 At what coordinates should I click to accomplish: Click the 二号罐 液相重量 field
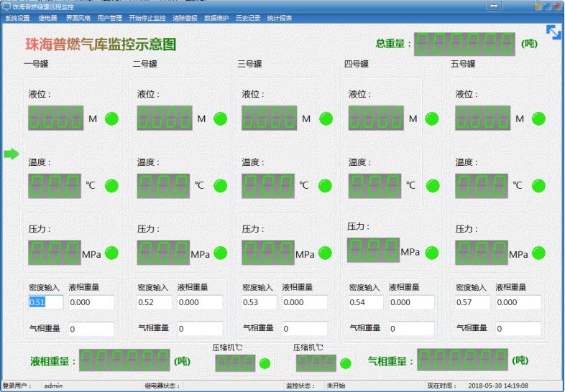click(x=200, y=302)
